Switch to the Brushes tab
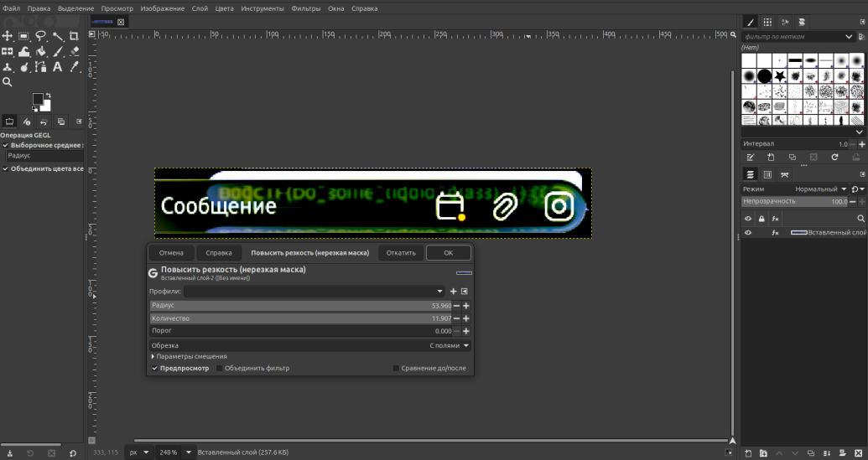The width and height of the screenshot is (868, 460). tap(750, 22)
